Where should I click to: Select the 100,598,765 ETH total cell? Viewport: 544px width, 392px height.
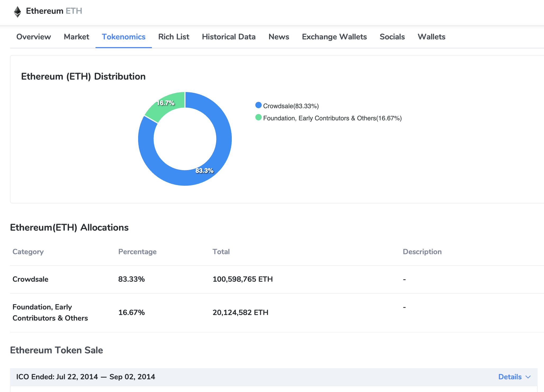click(243, 279)
